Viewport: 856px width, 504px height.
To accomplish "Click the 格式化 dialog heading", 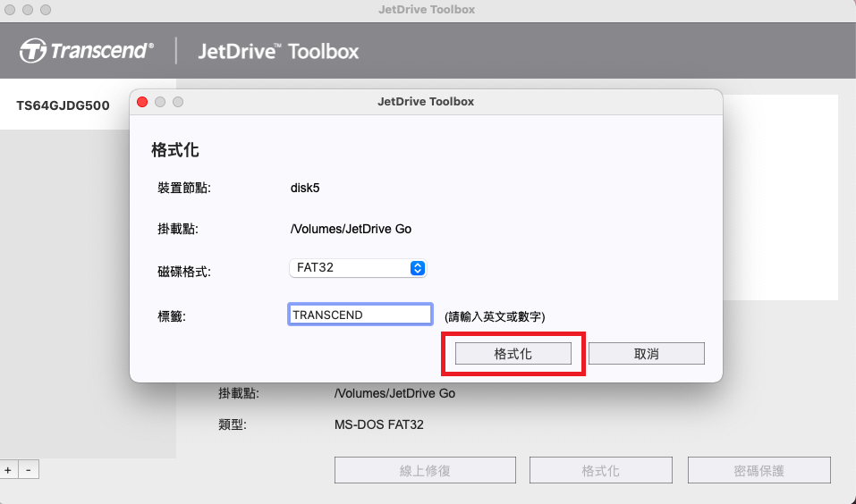I will click(175, 150).
